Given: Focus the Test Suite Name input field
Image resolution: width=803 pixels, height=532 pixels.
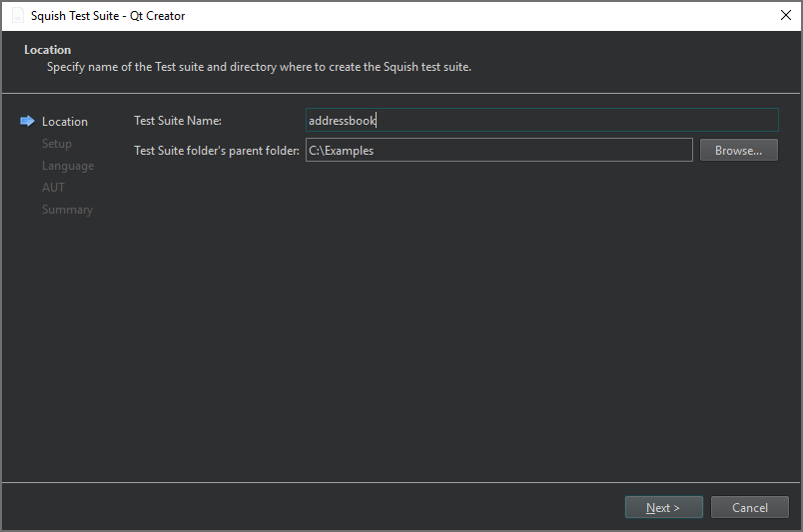Looking at the screenshot, I should click(x=541, y=121).
